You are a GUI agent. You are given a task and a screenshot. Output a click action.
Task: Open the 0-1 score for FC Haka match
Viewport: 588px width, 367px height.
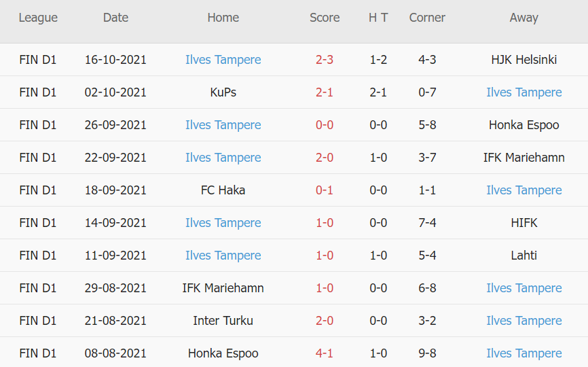click(325, 190)
